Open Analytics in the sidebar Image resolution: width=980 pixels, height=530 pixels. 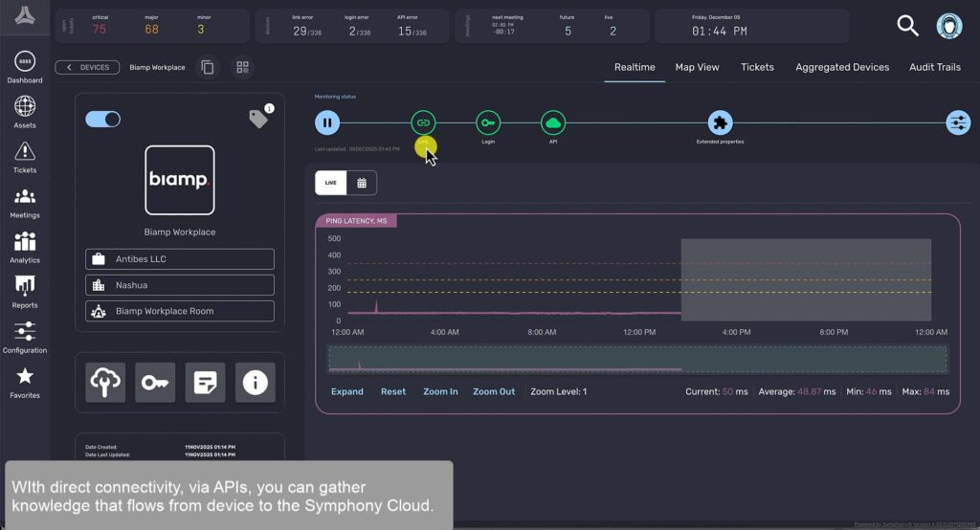pos(24,248)
